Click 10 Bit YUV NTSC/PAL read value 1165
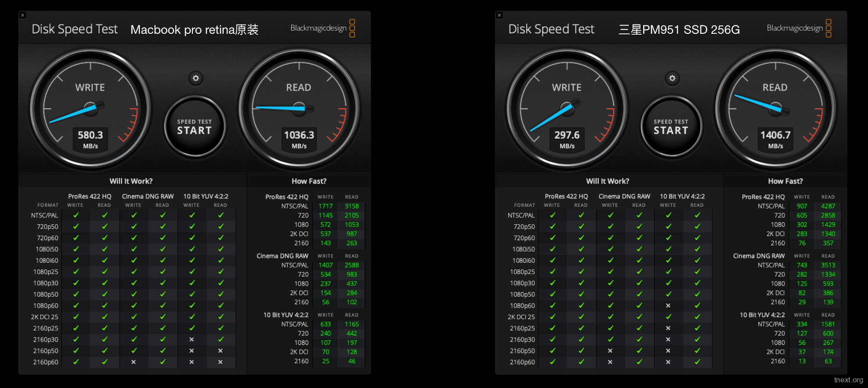Viewport: 868px width, 388px height. click(352, 325)
